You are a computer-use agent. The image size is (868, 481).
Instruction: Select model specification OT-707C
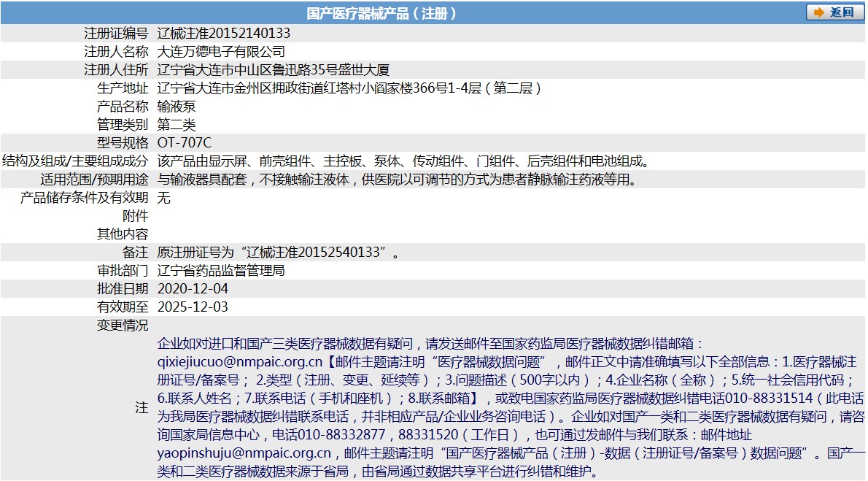pyautogui.click(x=185, y=143)
